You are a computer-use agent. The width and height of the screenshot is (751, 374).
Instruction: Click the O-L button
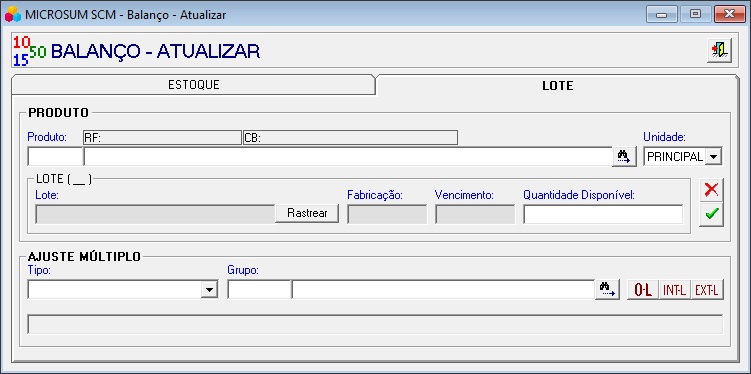643,290
